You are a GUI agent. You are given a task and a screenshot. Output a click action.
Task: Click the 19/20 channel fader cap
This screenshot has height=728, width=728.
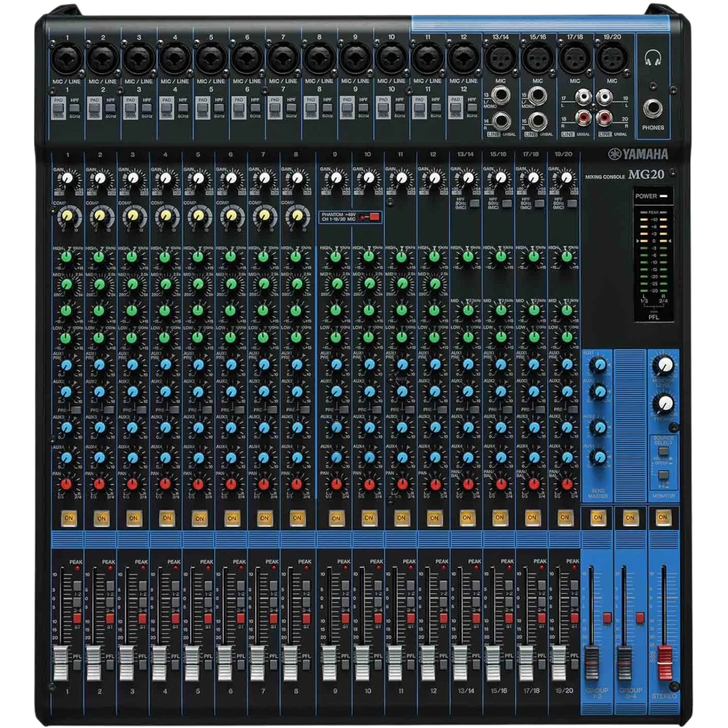pyautogui.click(x=559, y=663)
